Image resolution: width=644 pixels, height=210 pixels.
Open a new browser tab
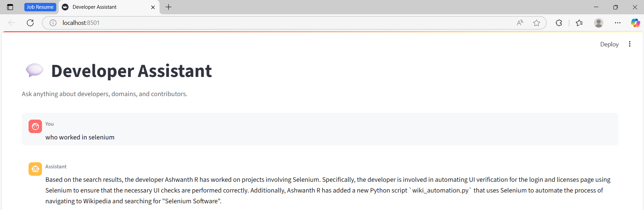pos(169,7)
